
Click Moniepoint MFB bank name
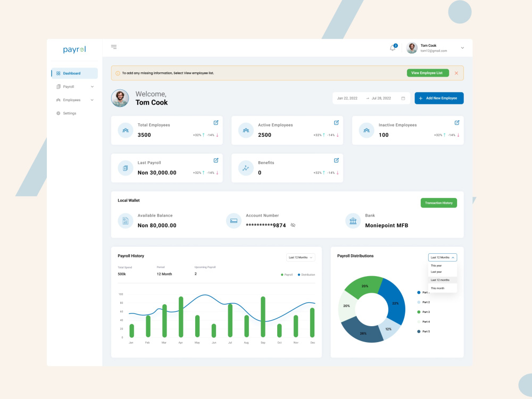(x=386, y=226)
